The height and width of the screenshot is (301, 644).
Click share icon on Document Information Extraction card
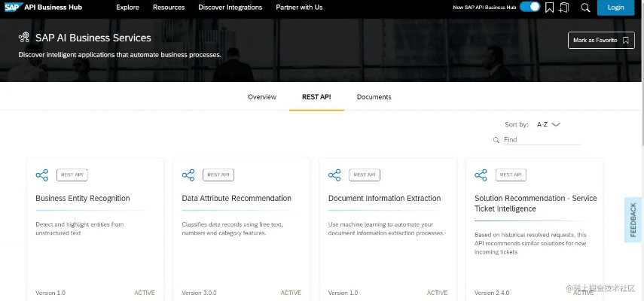[x=334, y=175]
